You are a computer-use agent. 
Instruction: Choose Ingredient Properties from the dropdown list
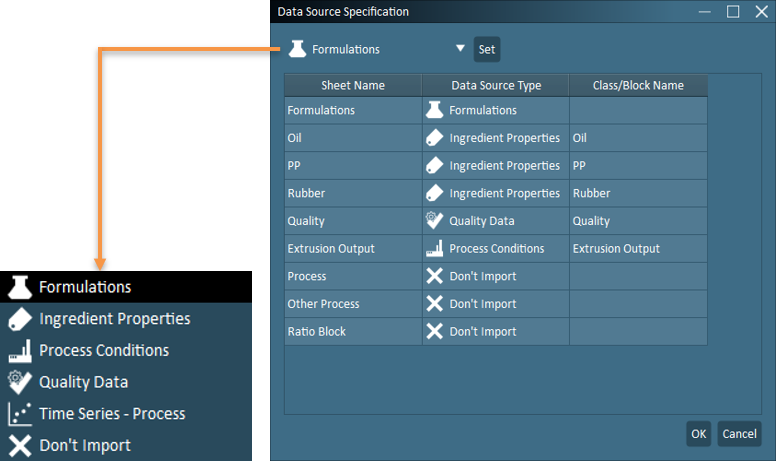(126, 319)
